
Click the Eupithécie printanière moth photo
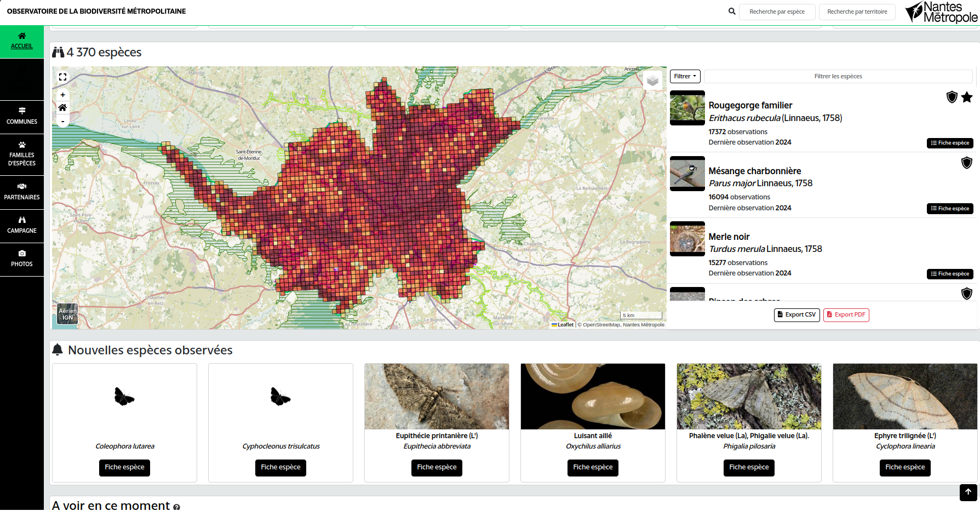[437, 397]
